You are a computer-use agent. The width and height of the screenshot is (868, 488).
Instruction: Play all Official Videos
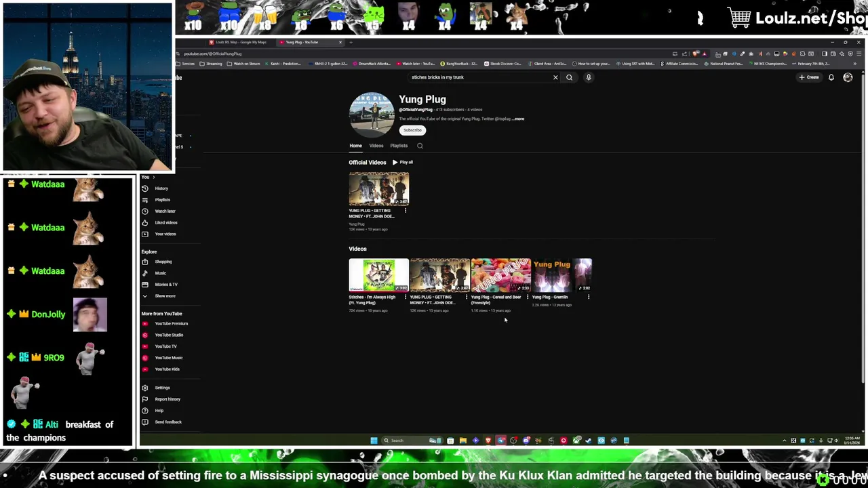click(x=403, y=163)
